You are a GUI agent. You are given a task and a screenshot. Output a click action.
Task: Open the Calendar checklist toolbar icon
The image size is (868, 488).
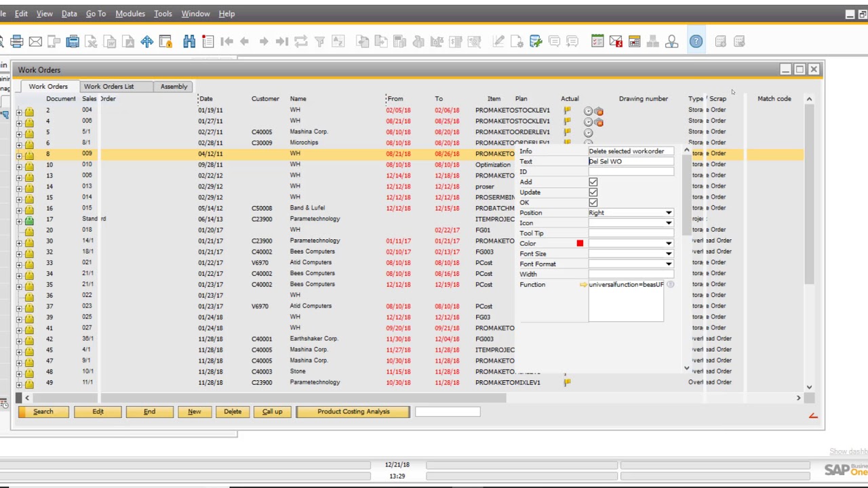597,41
